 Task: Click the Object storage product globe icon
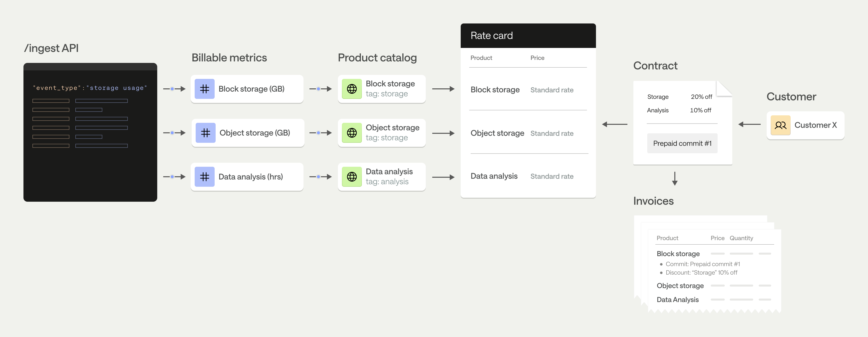click(352, 133)
